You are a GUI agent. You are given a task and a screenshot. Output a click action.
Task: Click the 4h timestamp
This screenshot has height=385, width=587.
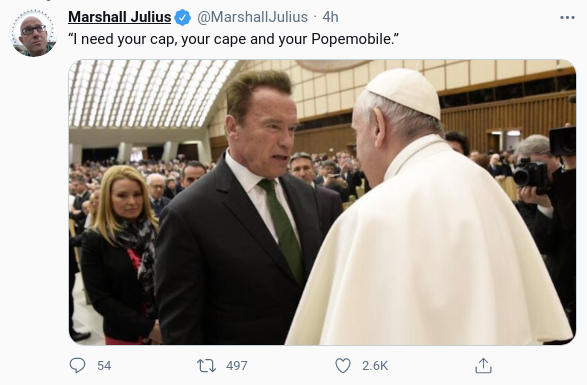point(330,17)
